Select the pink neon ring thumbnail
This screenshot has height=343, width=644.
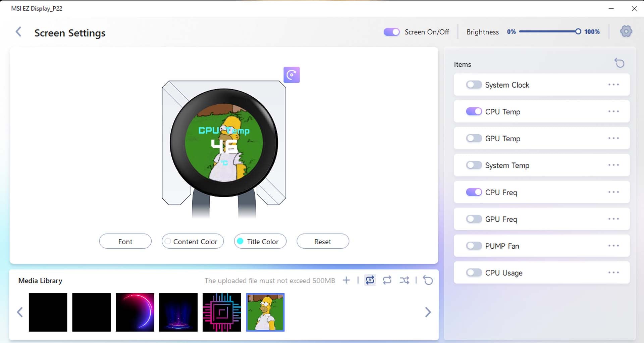click(135, 312)
